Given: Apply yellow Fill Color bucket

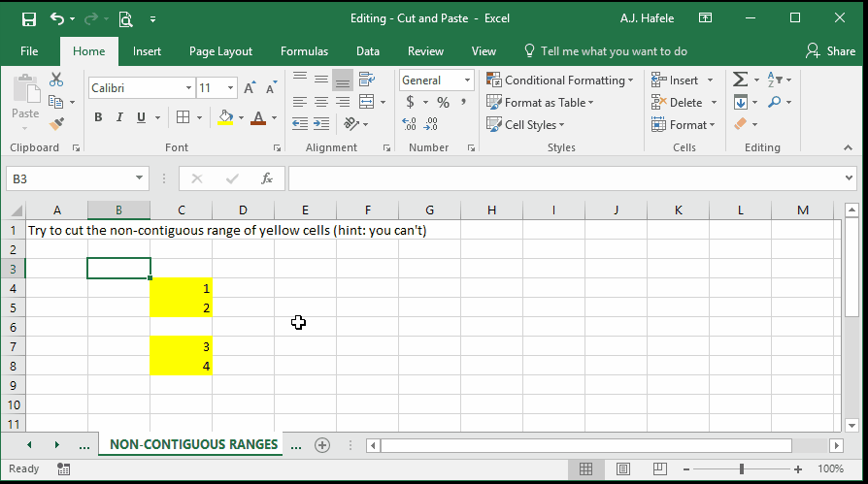Looking at the screenshot, I should coord(225,116).
